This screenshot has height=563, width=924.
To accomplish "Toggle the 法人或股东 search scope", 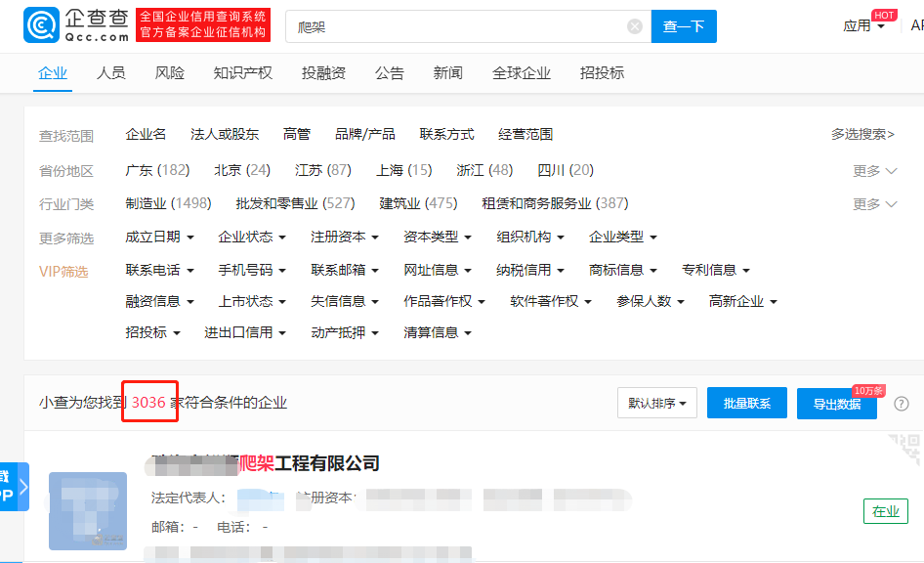I will 223,134.
